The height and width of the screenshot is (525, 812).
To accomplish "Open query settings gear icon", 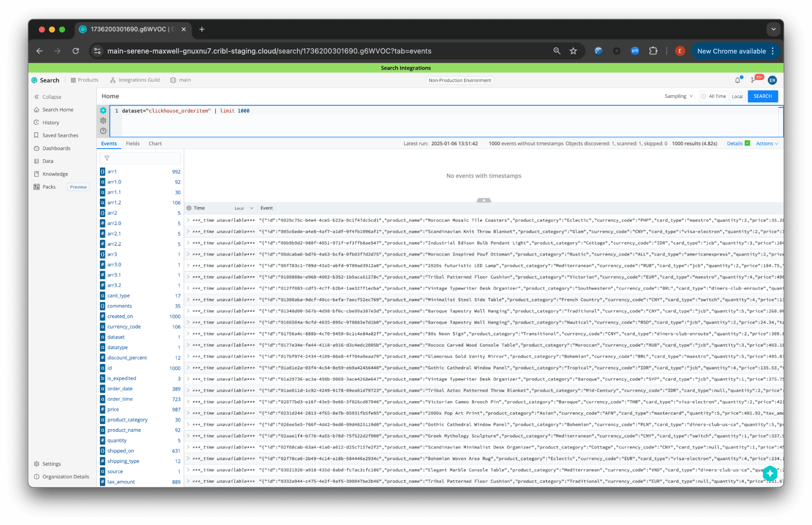I will pos(103,121).
